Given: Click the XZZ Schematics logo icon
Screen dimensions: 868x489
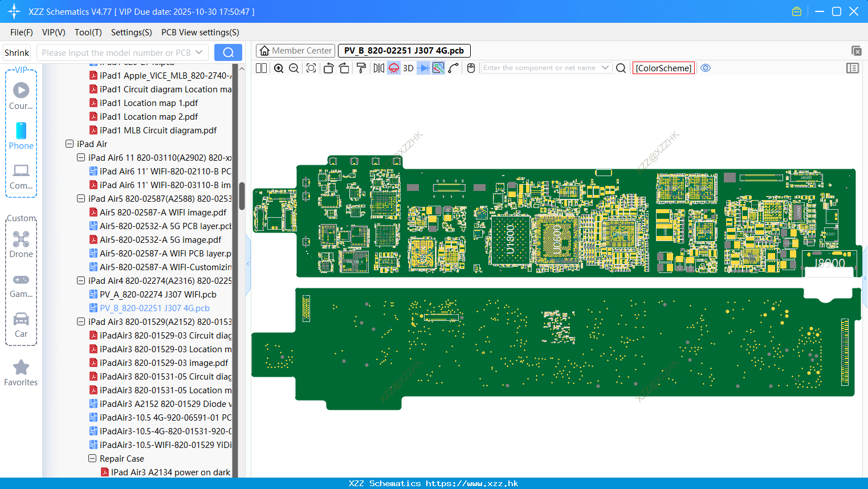Looking at the screenshot, I should pyautogui.click(x=14, y=11).
